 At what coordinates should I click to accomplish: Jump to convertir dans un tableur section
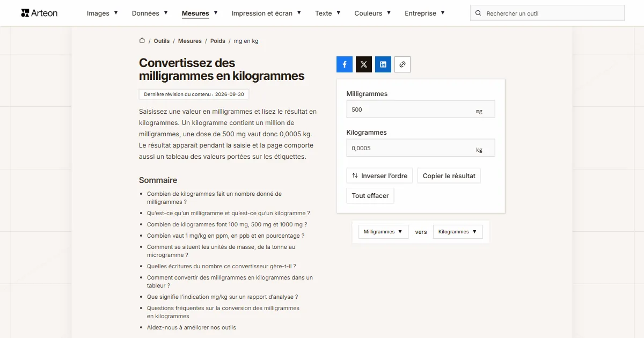(230, 282)
